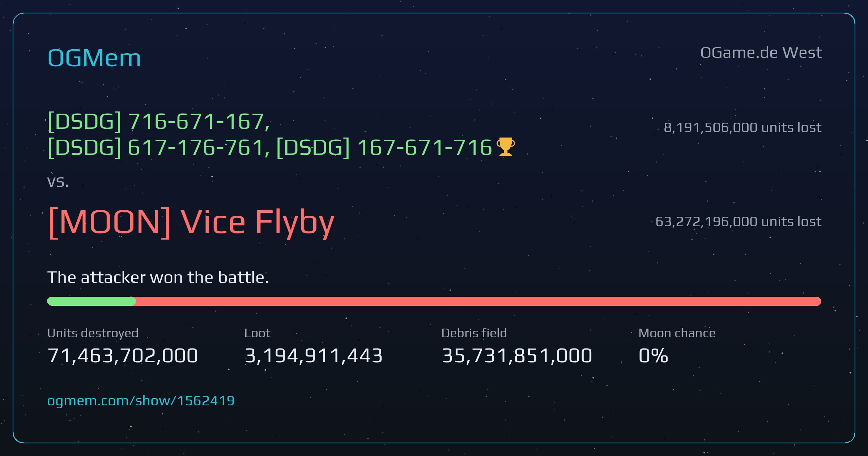
Task: Click the 8,191,506,000 units lost text
Action: coord(743,127)
